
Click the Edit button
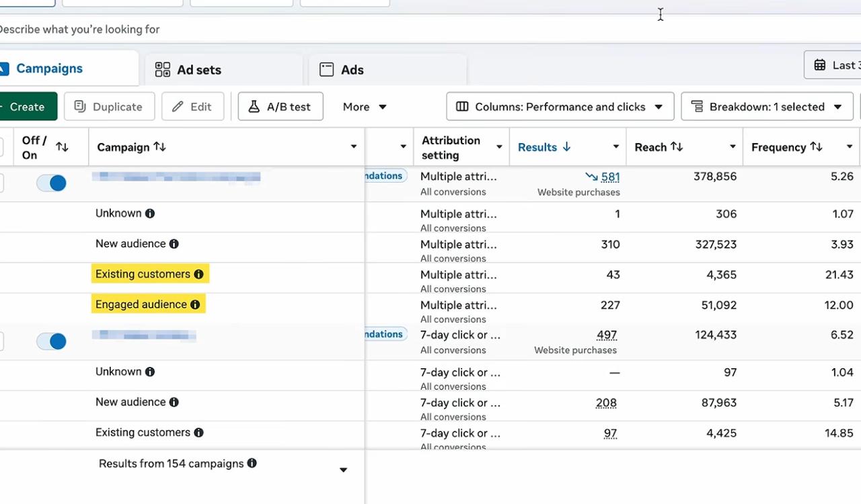coord(192,107)
